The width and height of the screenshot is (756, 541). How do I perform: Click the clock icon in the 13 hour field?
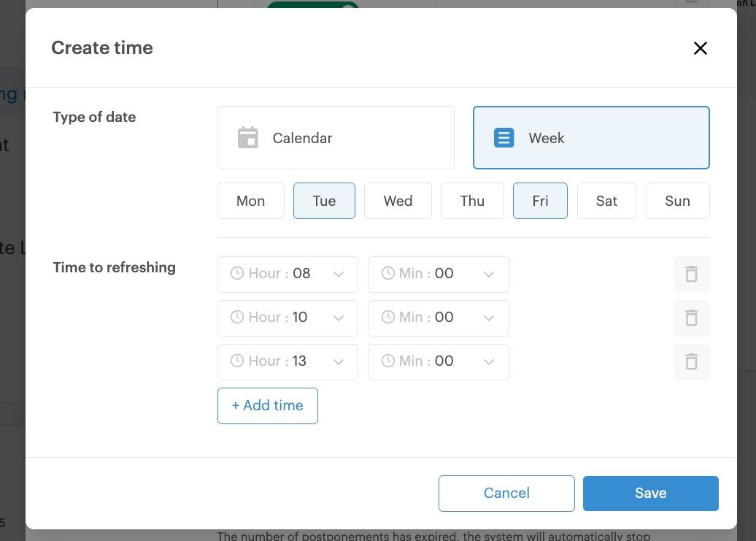(x=236, y=361)
